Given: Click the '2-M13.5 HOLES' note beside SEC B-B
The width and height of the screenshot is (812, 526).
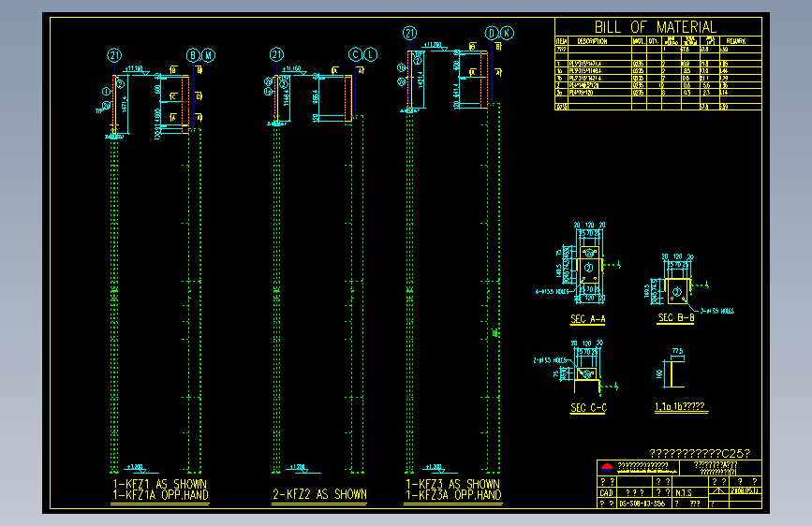Looking at the screenshot, I should coord(716,311).
